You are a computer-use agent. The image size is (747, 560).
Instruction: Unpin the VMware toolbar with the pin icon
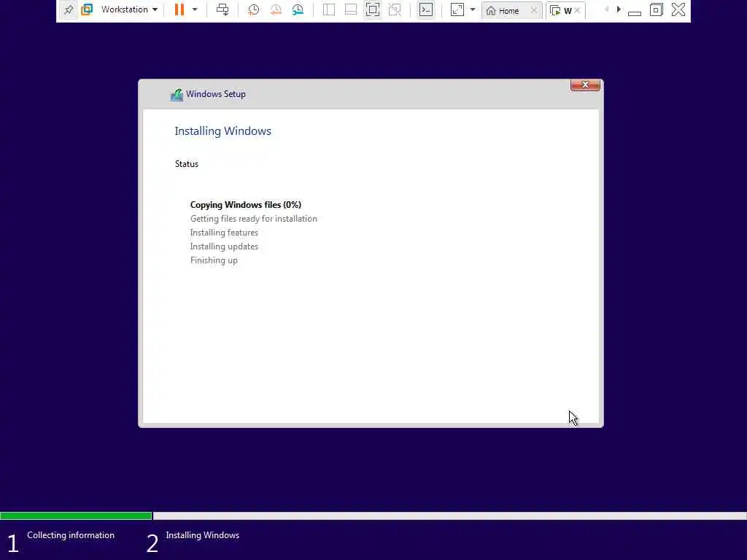pyautogui.click(x=69, y=9)
